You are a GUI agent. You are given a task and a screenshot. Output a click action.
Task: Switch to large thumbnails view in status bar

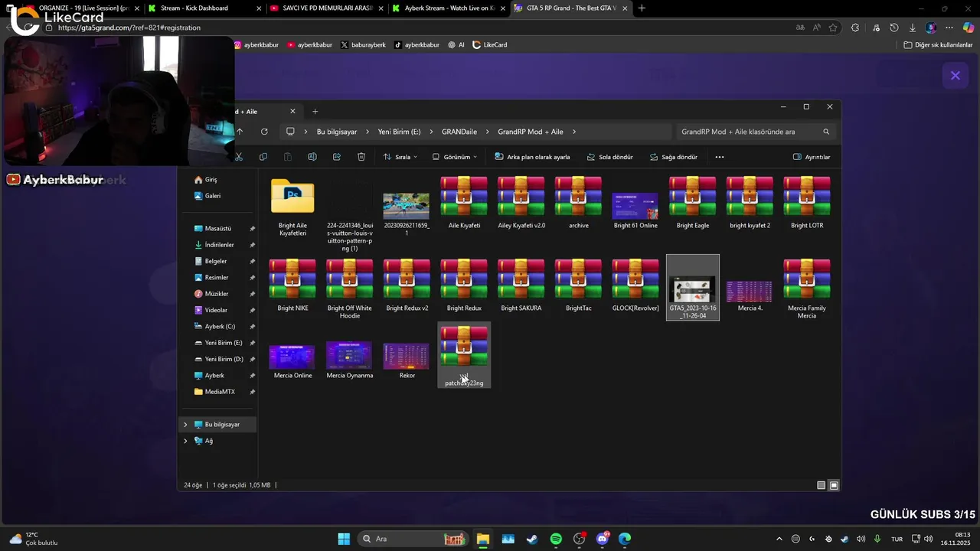[x=834, y=485]
